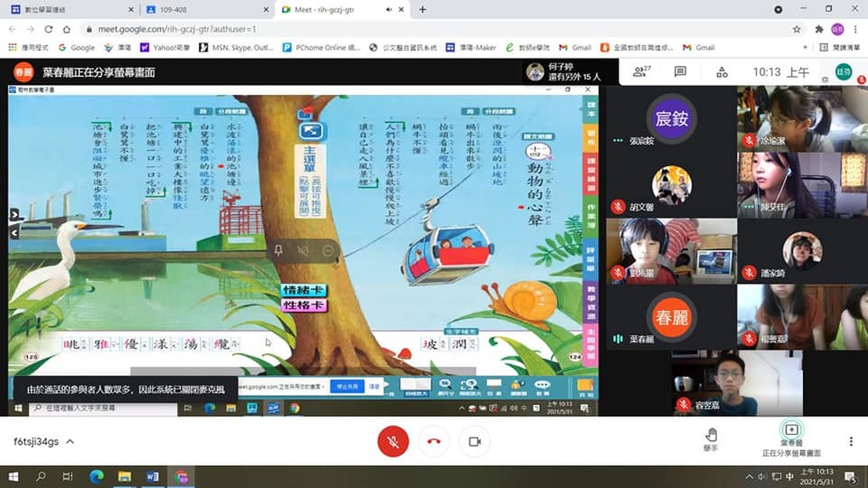Open Microsoft Edge from the taskbar
Screen dimensions: 868x488
point(97,476)
